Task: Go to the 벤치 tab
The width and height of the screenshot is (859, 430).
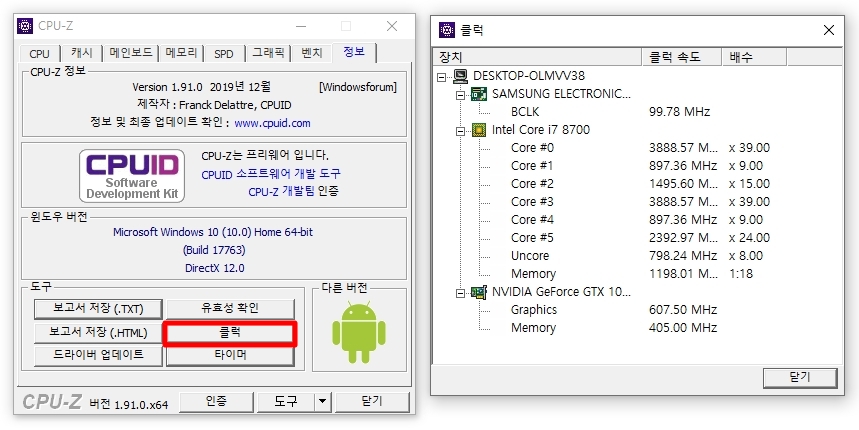Action: [x=312, y=53]
